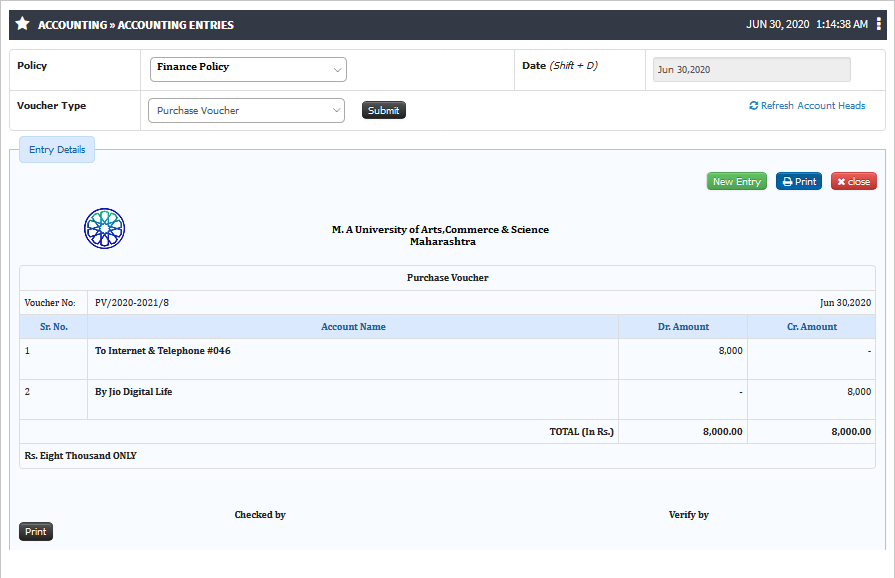Switch to the Entry Details tab
The height and width of the screenshot is (578, 895).
point(57,149)
